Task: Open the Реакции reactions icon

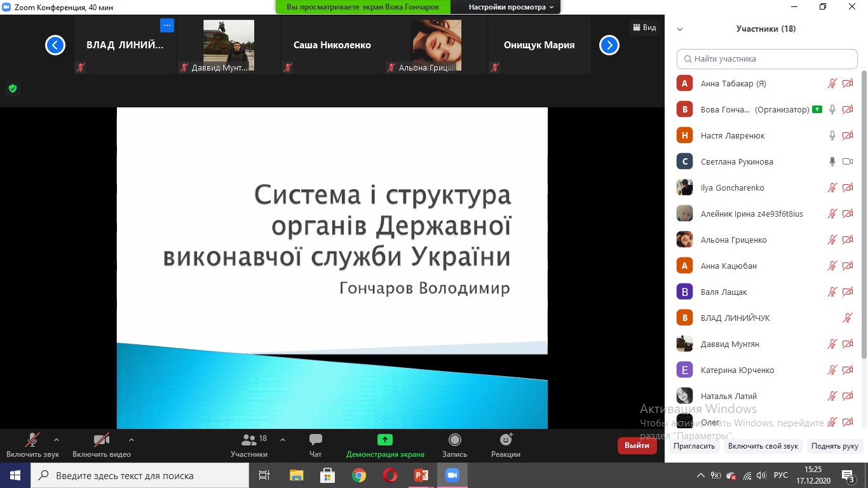Action: [x=506, y=440]
